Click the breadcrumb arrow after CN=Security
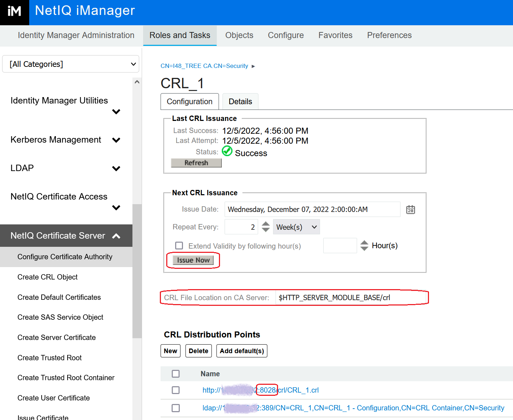Viewport: 513px width, 420px height. click(x=253, y=66)
